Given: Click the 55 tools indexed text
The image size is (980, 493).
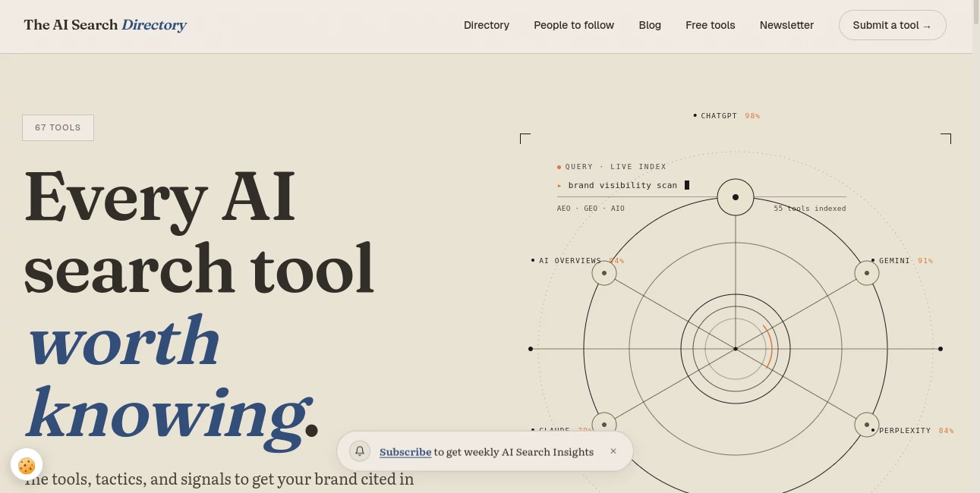Looking at the screenshot, I should point(809,209).
